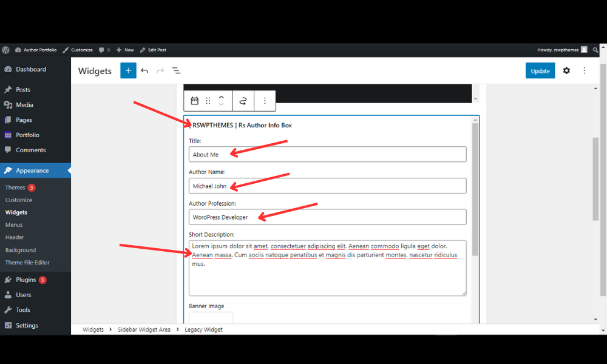This screenshot has height=364, width=607.
Task: Click the Redo arrow
Action: coord(160,70)
